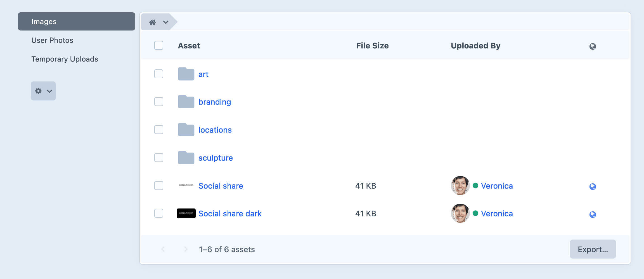This screenshot has width=644, height=279.
Task: Open the sidebar gear settings menu
Action: [x=43, y=91]
